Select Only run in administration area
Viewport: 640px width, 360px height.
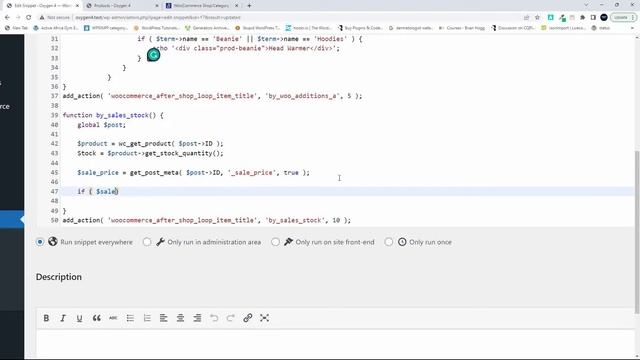147,242
